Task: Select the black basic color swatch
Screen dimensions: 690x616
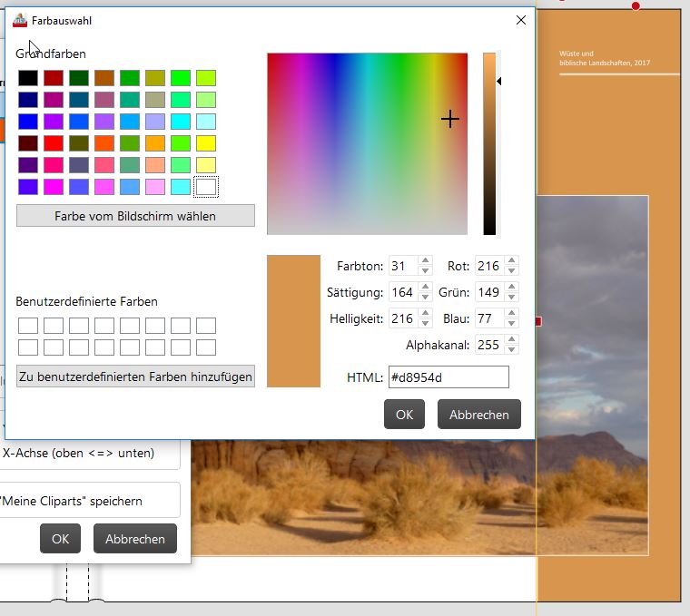Action: (28, 78)
